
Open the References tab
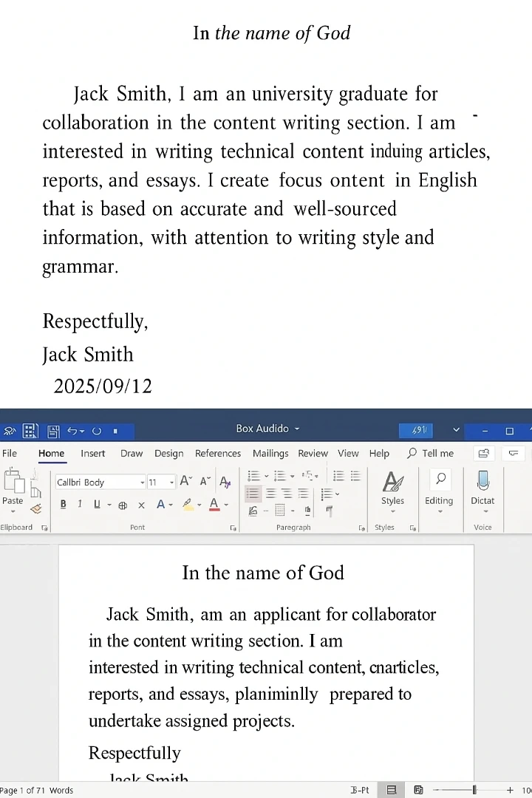coord(217,454)
